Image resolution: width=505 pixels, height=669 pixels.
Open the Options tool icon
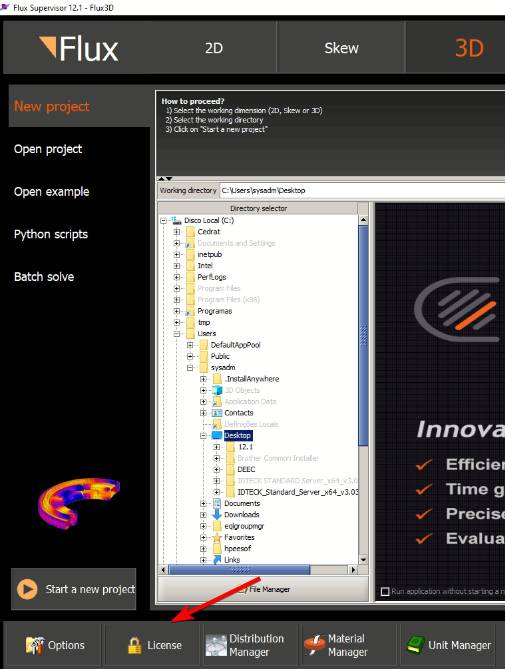click(35, 645)
